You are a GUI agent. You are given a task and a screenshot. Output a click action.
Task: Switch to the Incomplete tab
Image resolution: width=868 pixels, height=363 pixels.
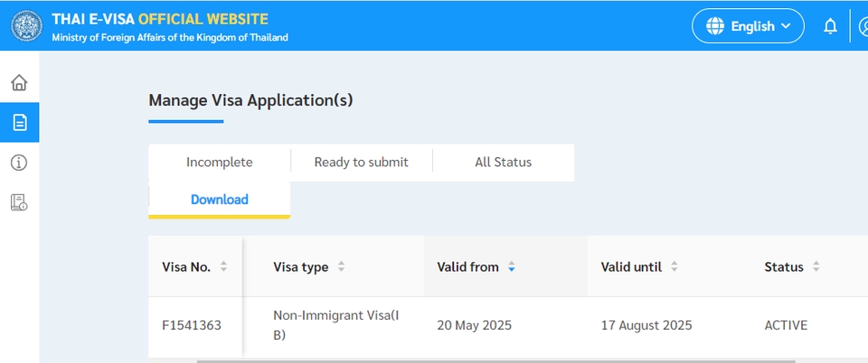tap(219, 163)
